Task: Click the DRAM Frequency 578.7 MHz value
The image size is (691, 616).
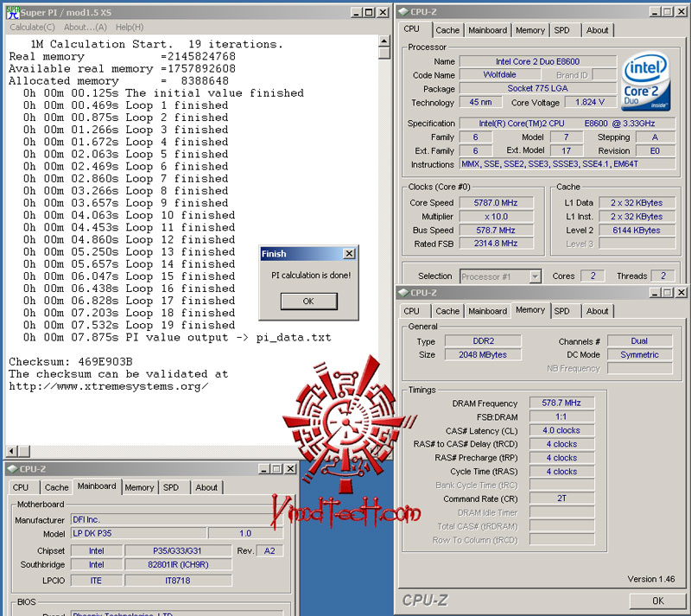Action: [561, 403]
